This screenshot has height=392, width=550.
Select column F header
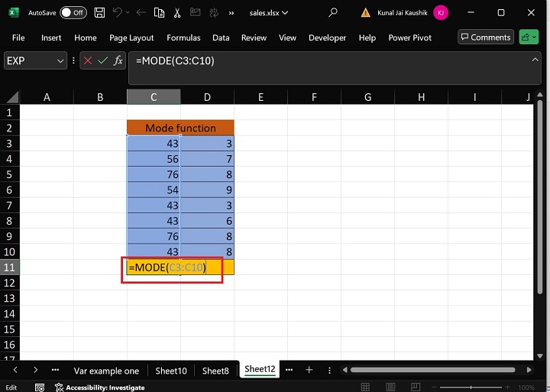coord(314,97)
